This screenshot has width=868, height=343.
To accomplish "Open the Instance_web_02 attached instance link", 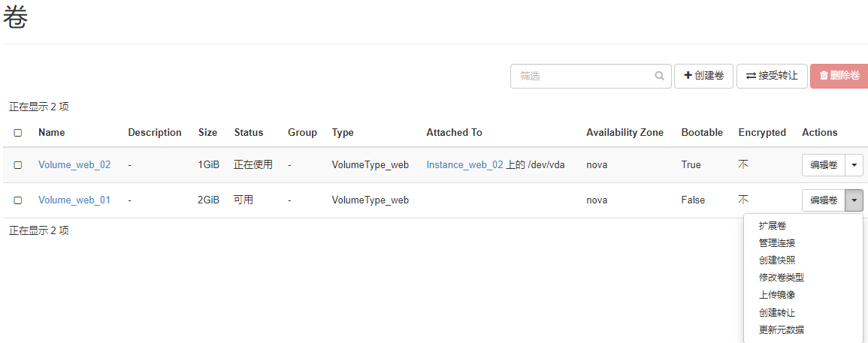I will tap(465, 165).
